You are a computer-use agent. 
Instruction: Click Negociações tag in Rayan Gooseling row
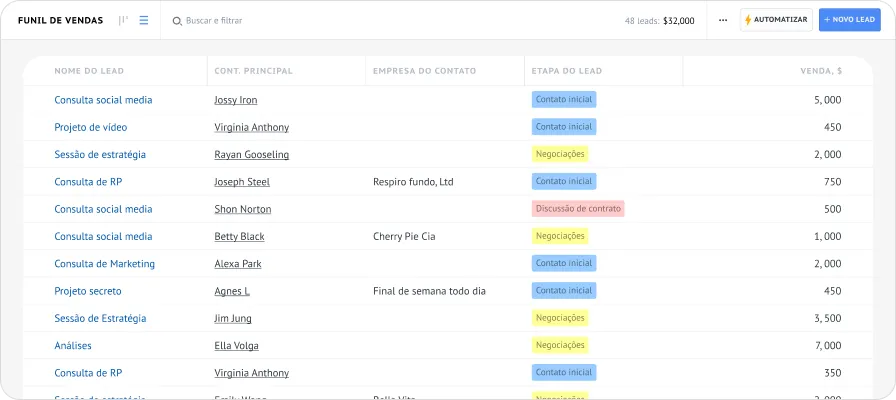(x=560, y=154)
